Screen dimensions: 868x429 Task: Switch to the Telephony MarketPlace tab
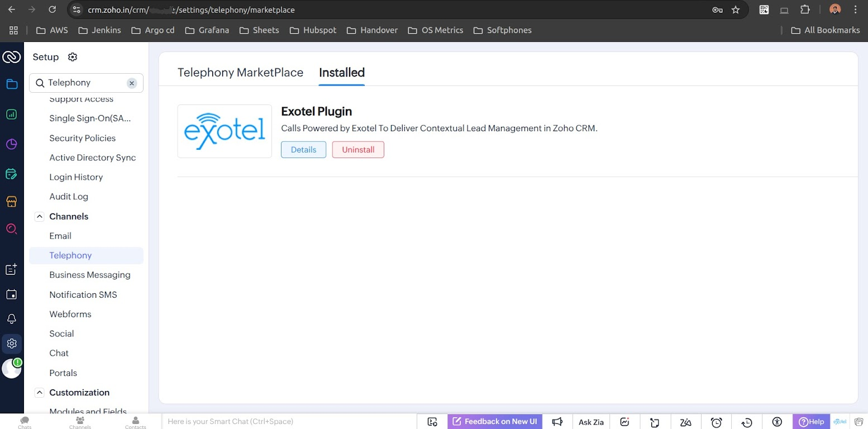click(240, 73)
